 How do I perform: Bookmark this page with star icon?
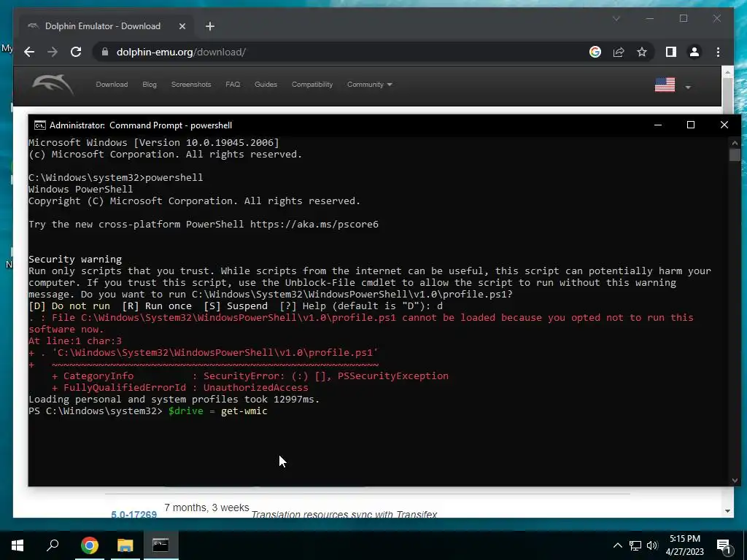642,52
